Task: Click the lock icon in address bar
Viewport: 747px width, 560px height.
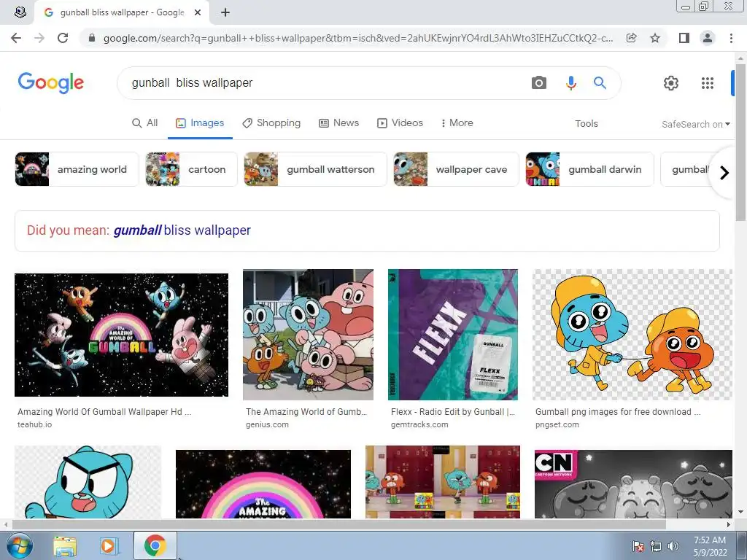Action: coord(92,38)
